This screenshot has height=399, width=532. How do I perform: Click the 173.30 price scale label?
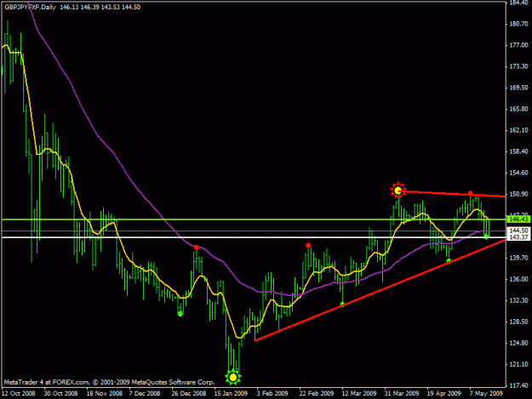click(518, 66)
